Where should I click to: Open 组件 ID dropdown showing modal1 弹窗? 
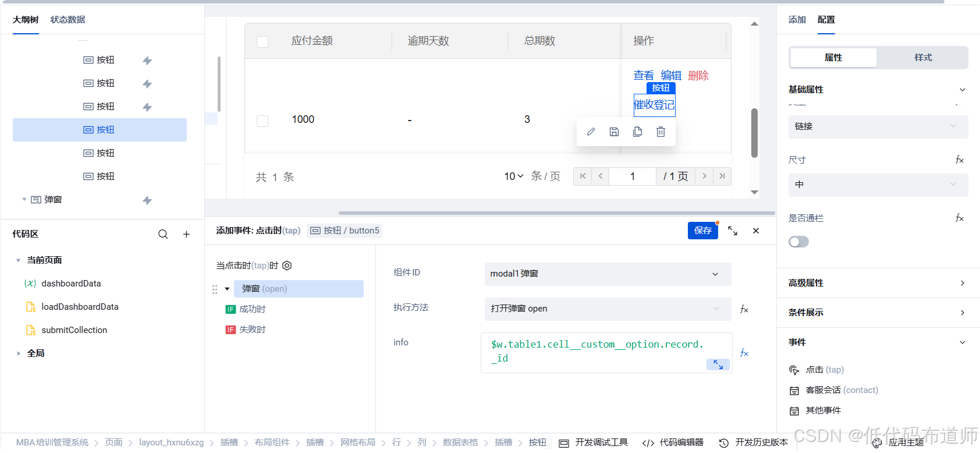pyautogui.click(x=608, y=274)
